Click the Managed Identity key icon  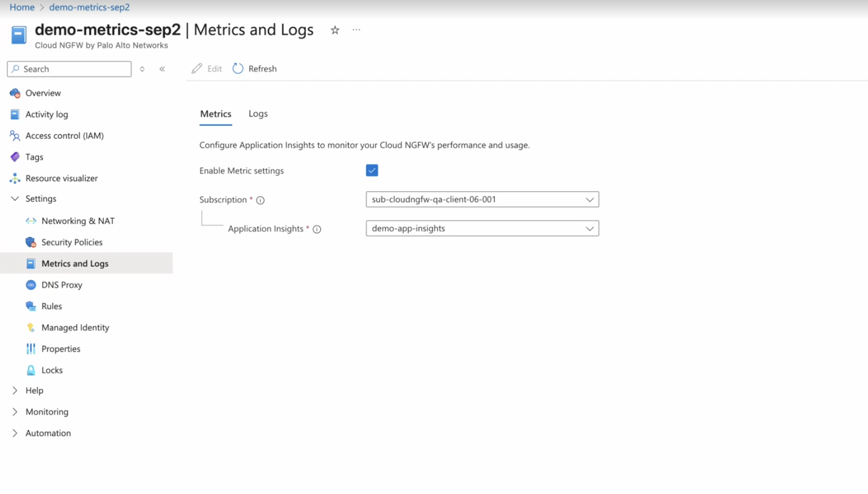(31, 328)
